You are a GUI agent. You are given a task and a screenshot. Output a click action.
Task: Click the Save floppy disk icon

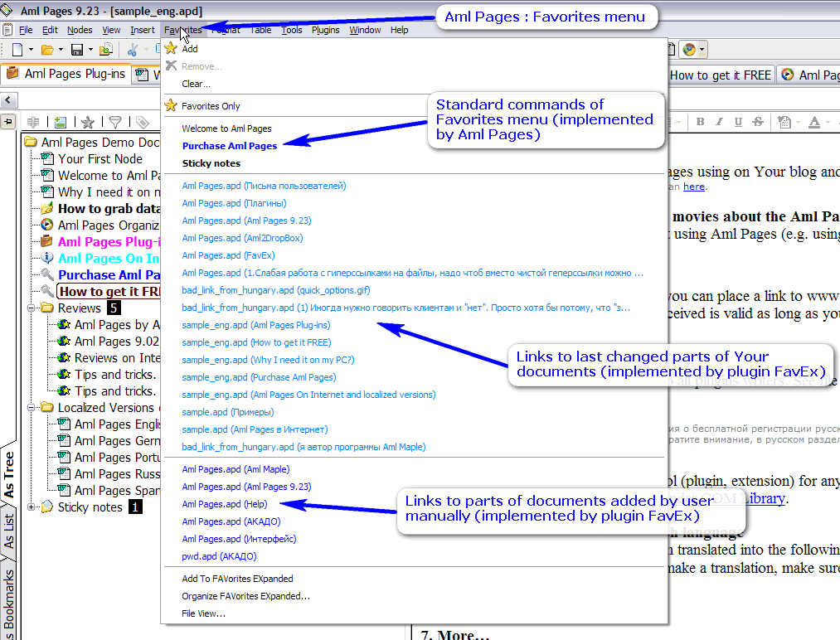[x=77, y=50]
